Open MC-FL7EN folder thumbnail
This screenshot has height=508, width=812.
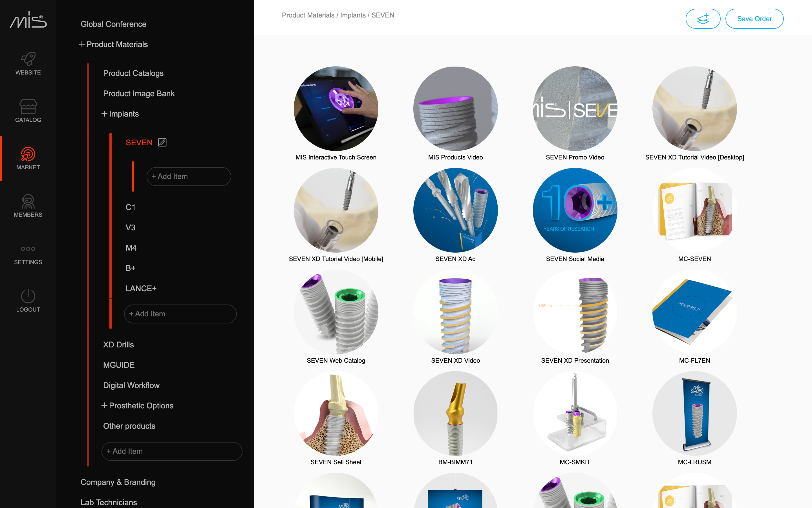[694, 312]
